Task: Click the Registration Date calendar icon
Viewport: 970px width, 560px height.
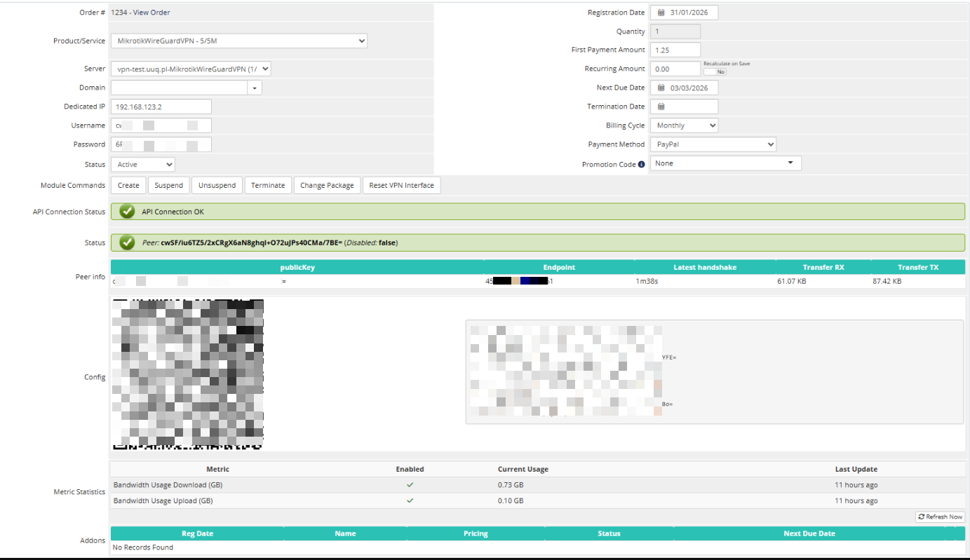Action: pos(661,13)
